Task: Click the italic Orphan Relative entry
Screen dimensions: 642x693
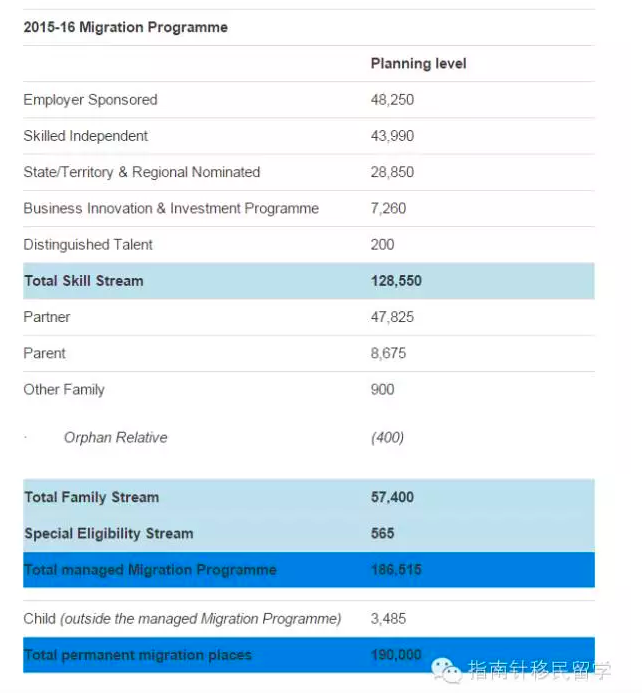Action: coord(115,437)
